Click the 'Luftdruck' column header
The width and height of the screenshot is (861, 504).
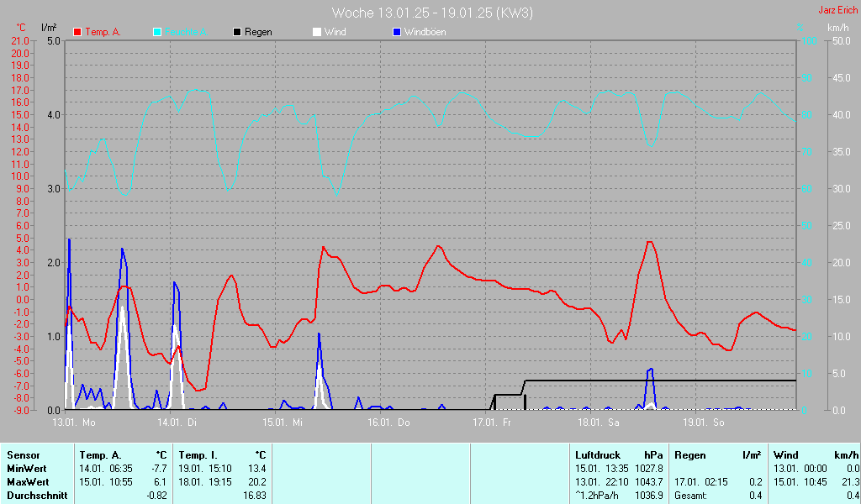tap(598, 455)
